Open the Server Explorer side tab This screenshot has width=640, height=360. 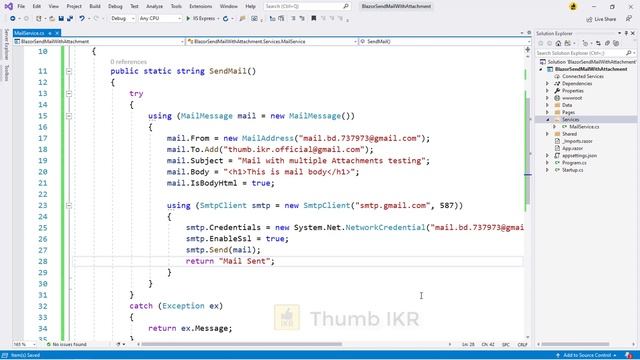(x=6, y=44)
